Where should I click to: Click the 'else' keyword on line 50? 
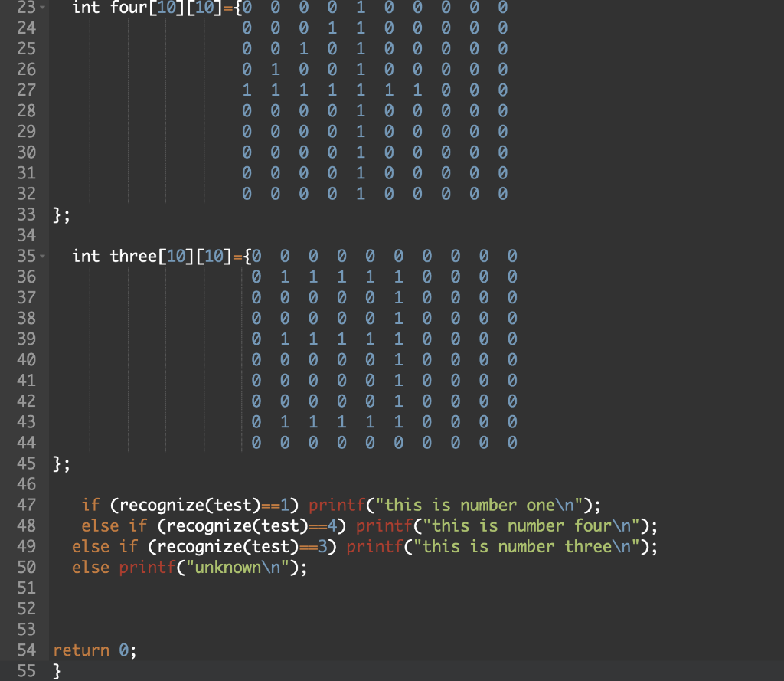(x=90, y=568)
